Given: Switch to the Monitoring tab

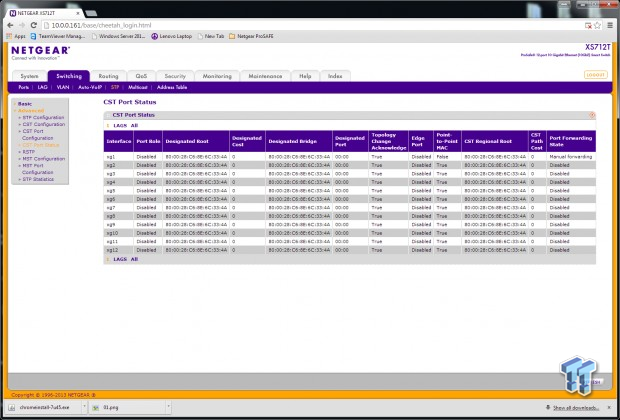Looking at the screenshot, I should (x=217, y=76).
